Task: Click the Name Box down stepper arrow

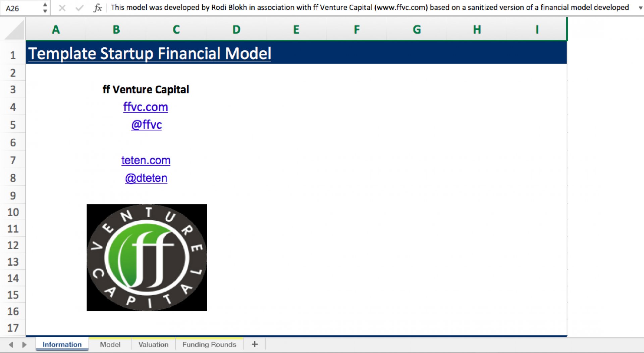Action: [x=45, y=11]
